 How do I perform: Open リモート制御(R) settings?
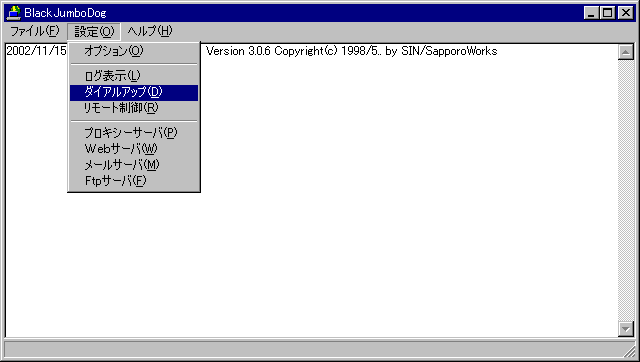[x=134, y=108]
